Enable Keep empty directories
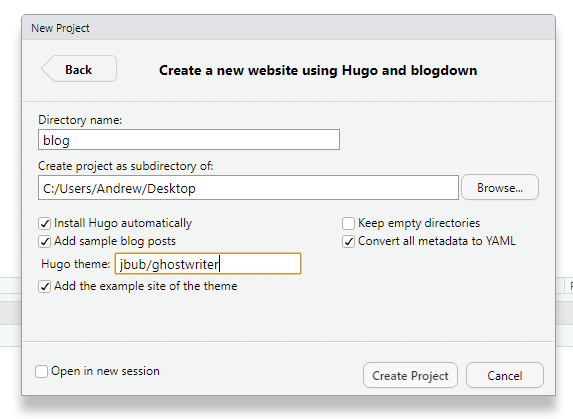Viewport: 573px width, 419px height. (348, 223)
